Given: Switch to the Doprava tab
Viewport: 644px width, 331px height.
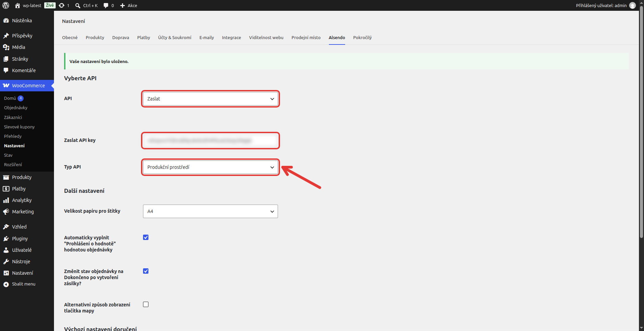Looking at the screenshot, I should tap(121, 37).
